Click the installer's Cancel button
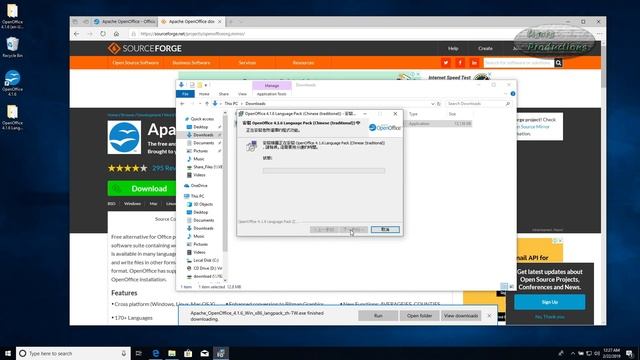The image size is (640, 360). [385, 229]
